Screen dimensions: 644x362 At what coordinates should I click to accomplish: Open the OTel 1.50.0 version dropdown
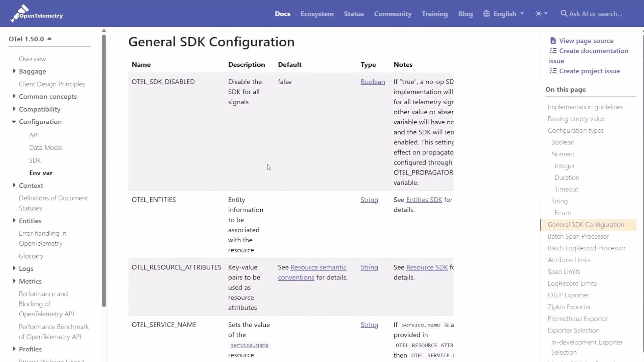pos(30,39)
